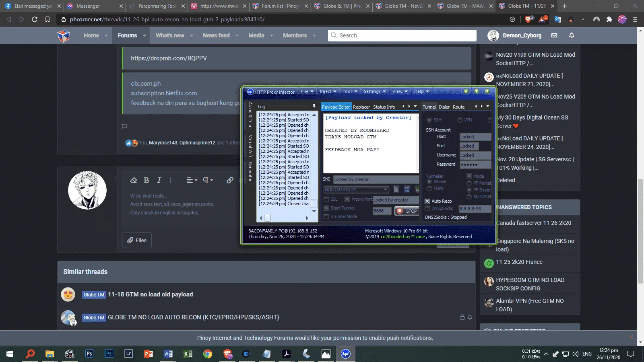Open Photoshop first taskbar icon
The width and height of the screenshot is (644, 362).
(89, 354)
